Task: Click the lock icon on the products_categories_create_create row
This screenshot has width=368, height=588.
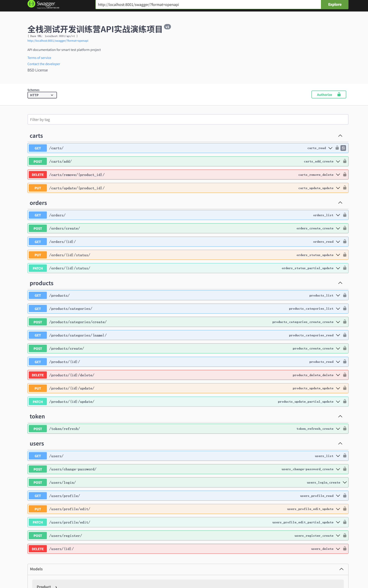Action: [345, 322]
